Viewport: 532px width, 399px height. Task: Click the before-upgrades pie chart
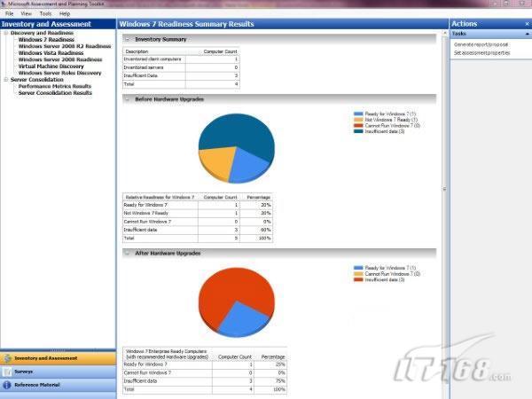click(237, 148)
